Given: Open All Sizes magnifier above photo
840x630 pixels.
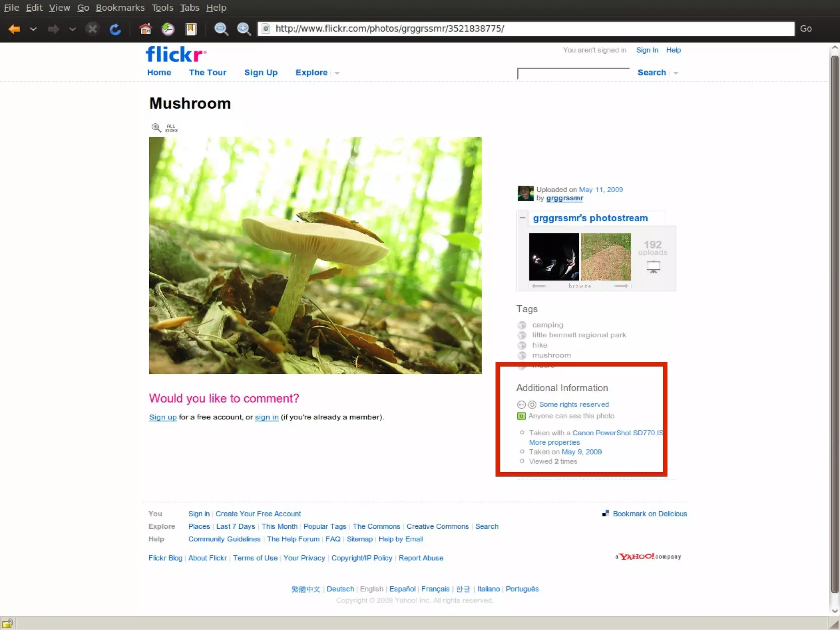Looking at the screenshot, I should 156,128.
